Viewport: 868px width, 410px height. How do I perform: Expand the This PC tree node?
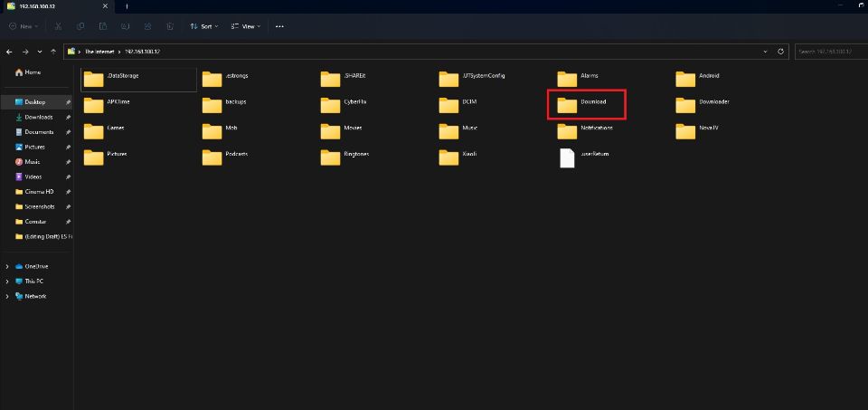coord(8,281)
